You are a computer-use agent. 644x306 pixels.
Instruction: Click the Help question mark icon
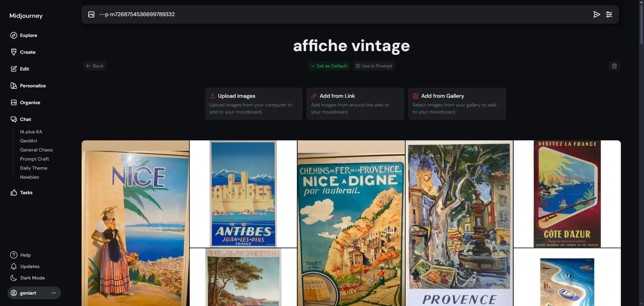[x=14, y=255]
